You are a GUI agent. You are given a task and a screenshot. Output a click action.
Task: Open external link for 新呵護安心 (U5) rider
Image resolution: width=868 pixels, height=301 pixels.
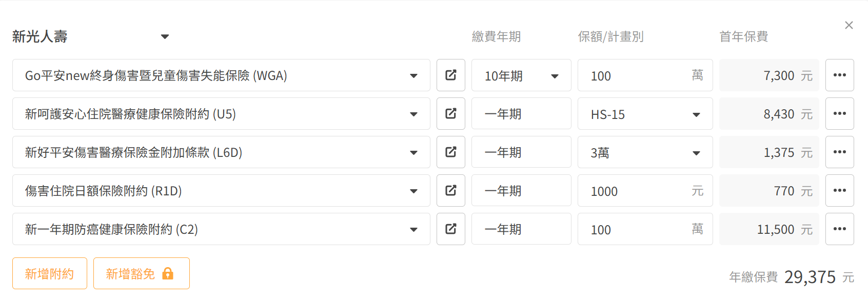pos(450,114)
